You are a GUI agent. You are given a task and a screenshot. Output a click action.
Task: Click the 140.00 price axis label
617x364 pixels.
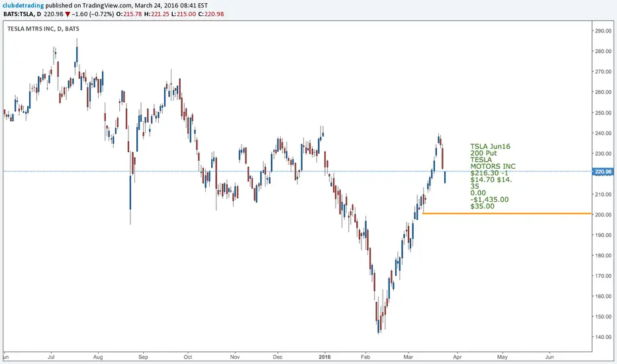(603, 337)
